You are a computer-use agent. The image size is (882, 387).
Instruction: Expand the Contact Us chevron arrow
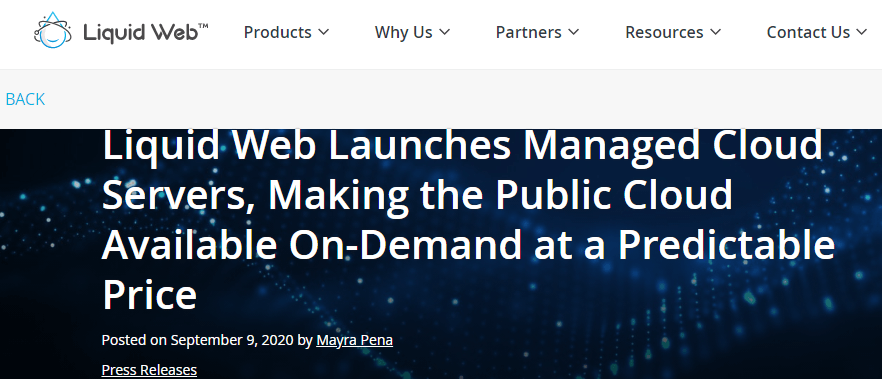click(x=862, y=33)
